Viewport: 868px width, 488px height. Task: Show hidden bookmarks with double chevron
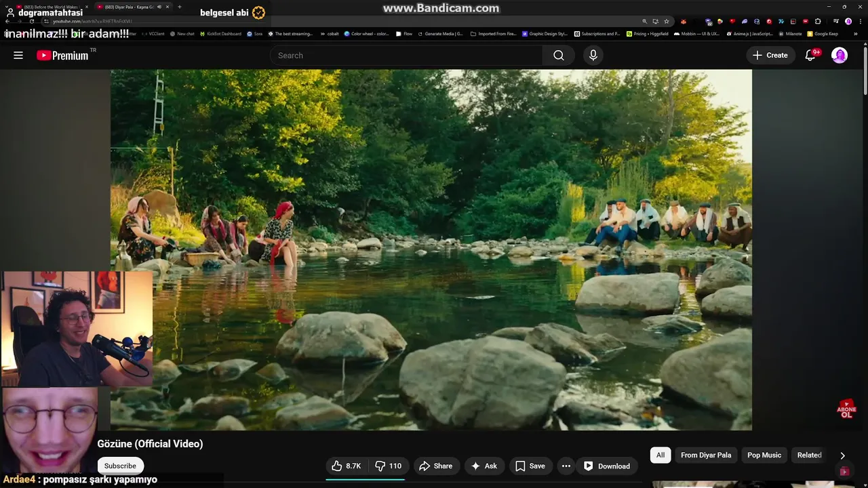click(855, 33)
